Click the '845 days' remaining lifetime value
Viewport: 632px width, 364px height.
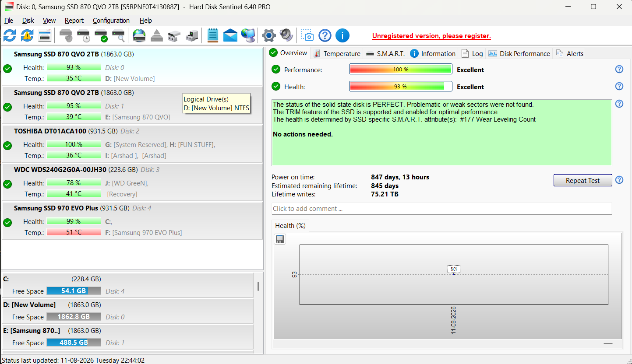385,185
